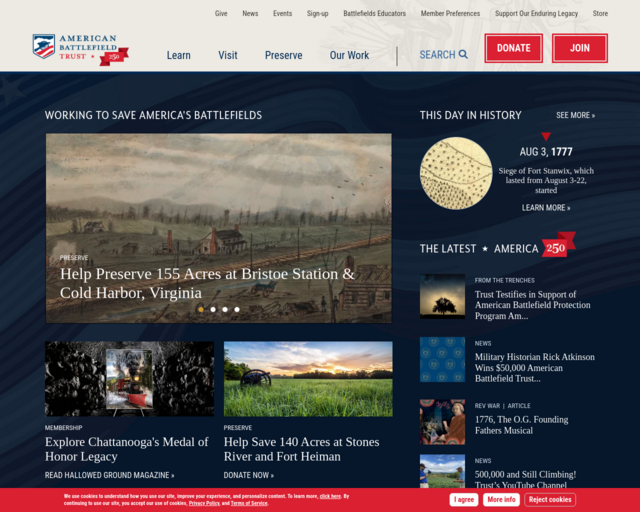The image size is (640, 512).
Task: Open Member Preferences
Action: [450, 13]
